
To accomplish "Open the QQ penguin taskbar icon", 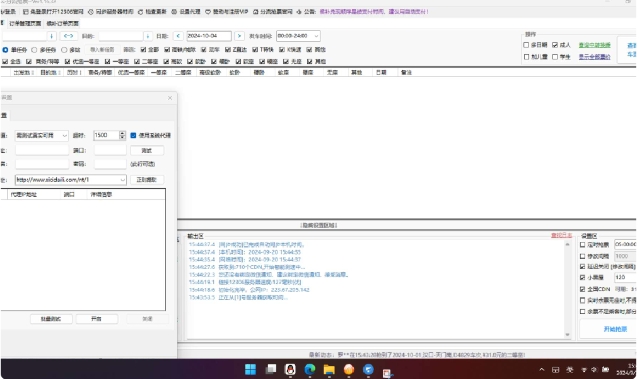I will click(x=290, y=369).
